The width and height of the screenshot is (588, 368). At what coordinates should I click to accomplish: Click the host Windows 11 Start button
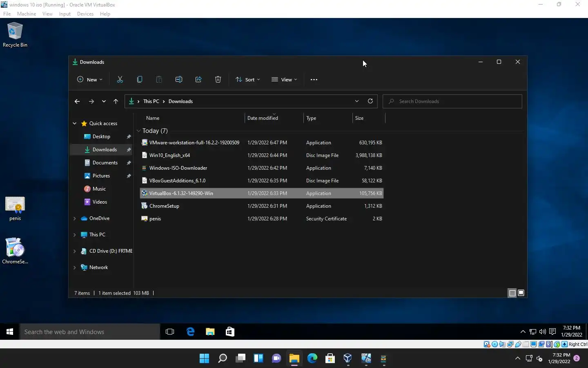click(205, 359)
